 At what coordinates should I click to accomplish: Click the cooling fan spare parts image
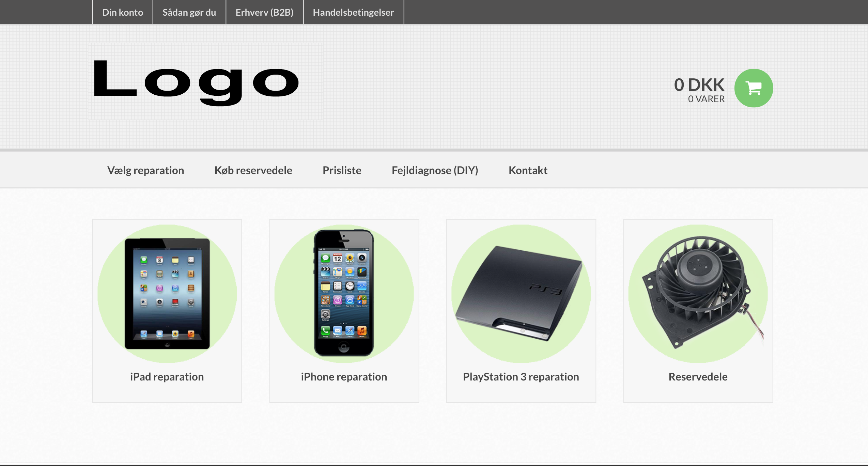tap(698, 294)
